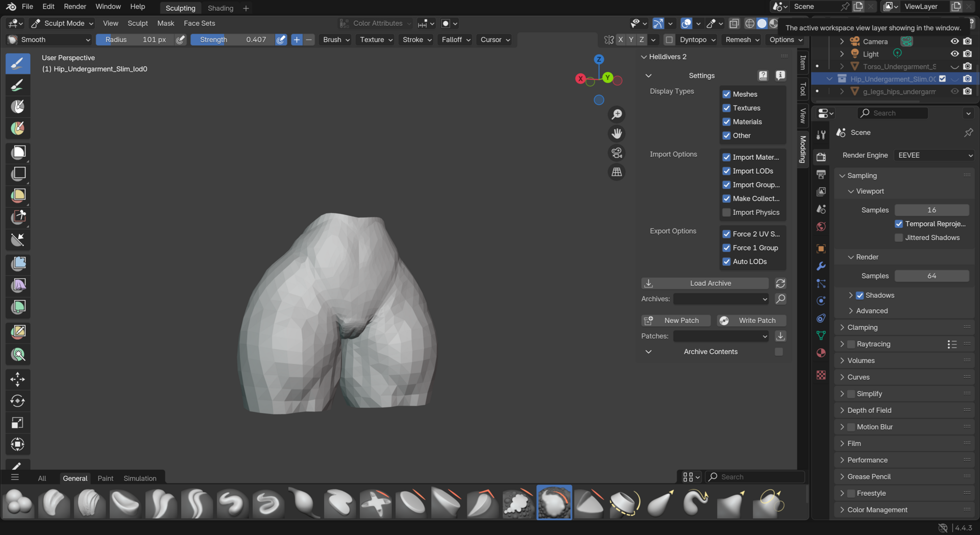
Task: Toggle camera view icon in viewport
Action: coord(617,153)
